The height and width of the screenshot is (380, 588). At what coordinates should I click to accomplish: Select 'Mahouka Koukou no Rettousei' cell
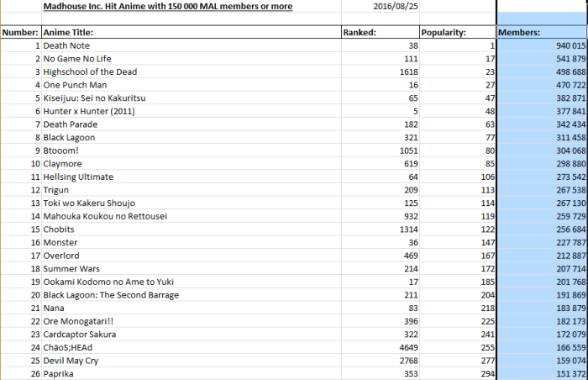click(192, 216)
